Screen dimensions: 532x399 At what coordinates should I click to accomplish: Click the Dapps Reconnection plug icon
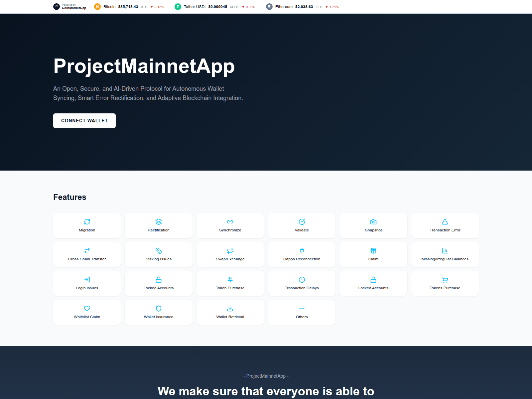click(302, 251)
